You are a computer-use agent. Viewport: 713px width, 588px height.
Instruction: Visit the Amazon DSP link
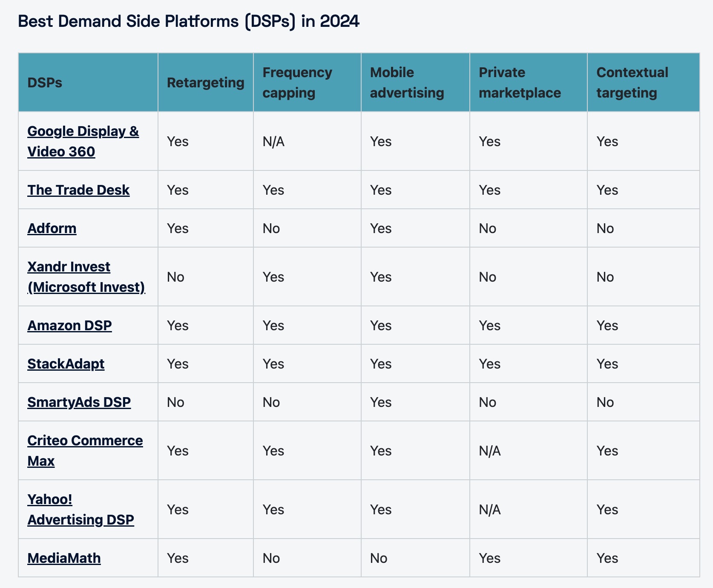[69, 326]
